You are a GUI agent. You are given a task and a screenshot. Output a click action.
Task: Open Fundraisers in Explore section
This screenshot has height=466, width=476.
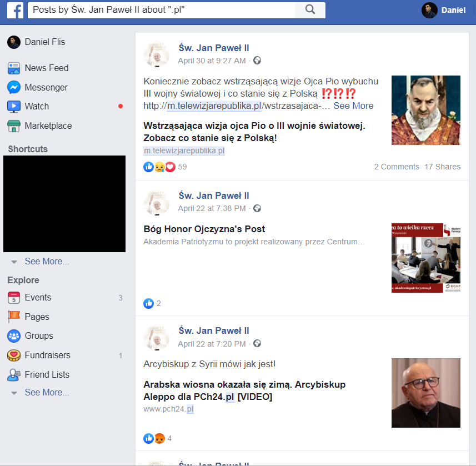coord(47,355)
